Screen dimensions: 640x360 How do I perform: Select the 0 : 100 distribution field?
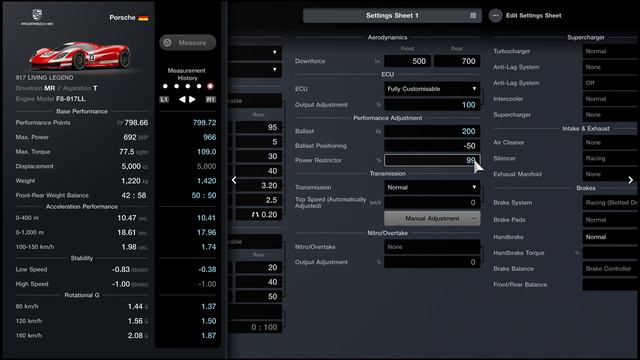pyautogui.click(x=256, y=327)
